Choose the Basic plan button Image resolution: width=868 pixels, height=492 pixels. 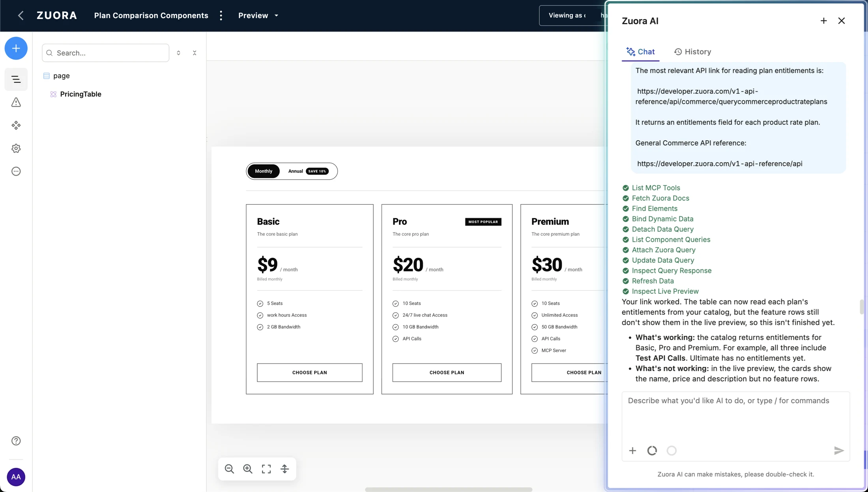click(309, 372)
